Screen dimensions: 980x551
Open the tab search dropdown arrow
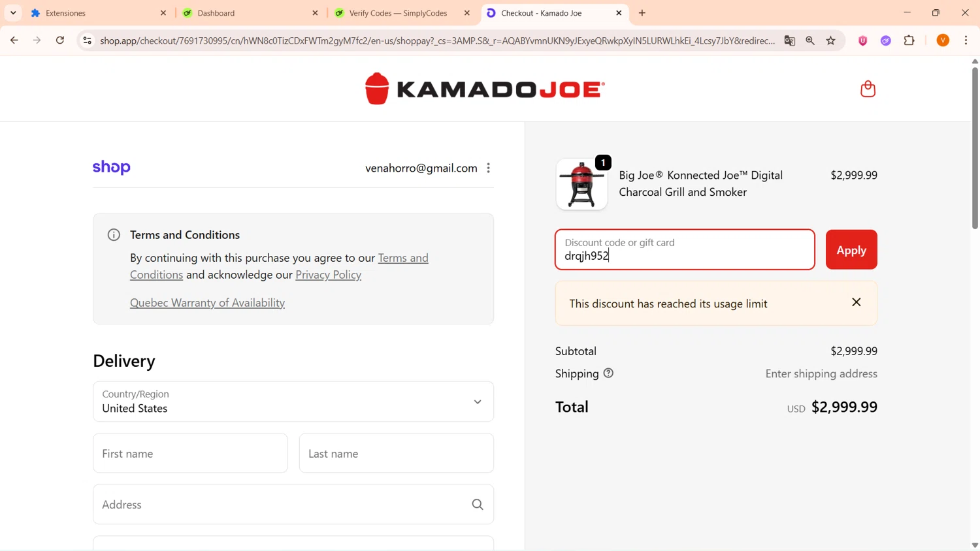click(x=13, y=13)
